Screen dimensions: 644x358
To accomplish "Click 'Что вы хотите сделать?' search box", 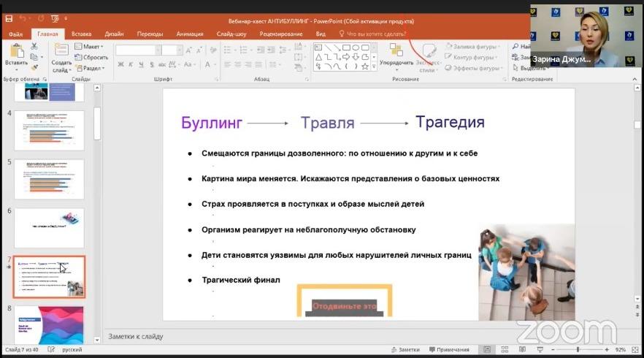I will click(x=377, y=34).
